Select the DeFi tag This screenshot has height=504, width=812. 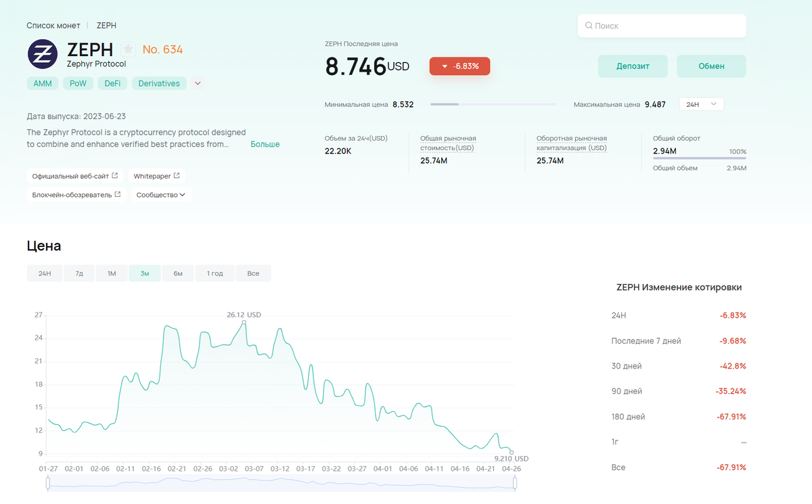(112, 84)
